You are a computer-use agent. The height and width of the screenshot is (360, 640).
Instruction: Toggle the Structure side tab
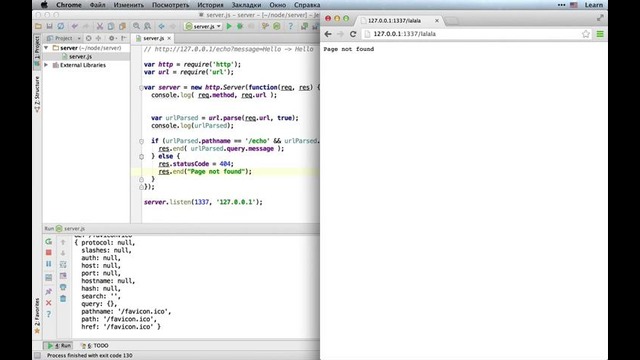tap(37, 94)
